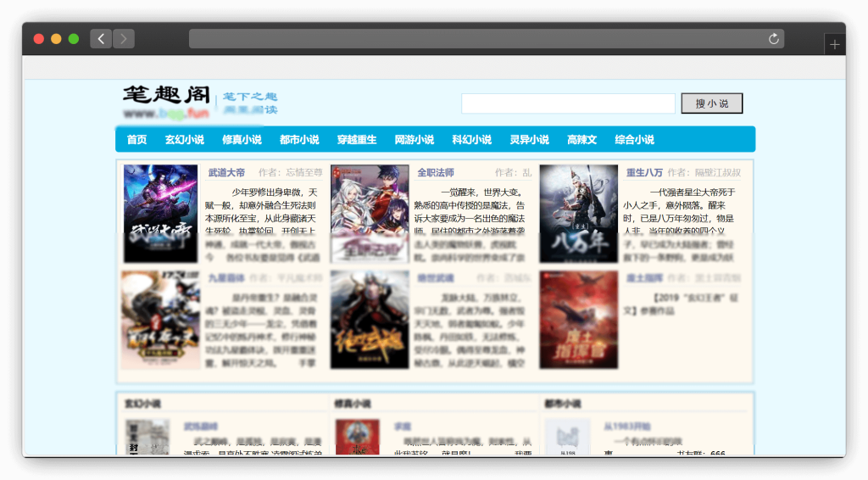Click the 搜小说 search button
The width and height of the screenshot is (868, 480).
coord(711,103)
